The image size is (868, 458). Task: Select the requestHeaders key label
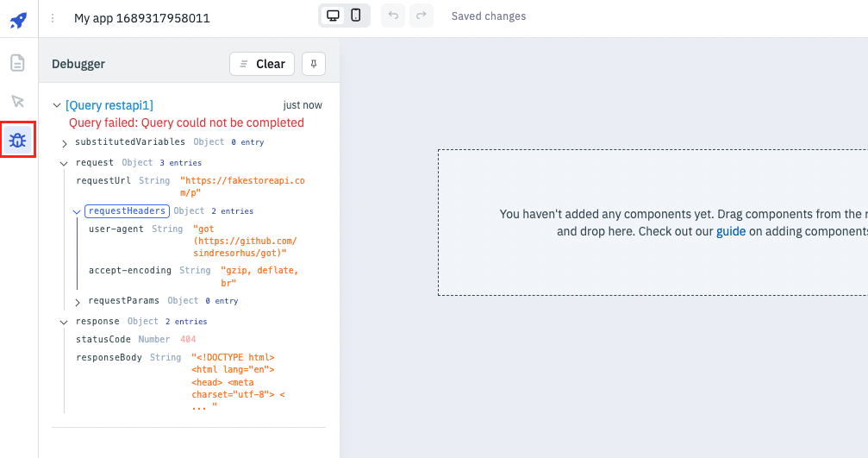point(127,210)
